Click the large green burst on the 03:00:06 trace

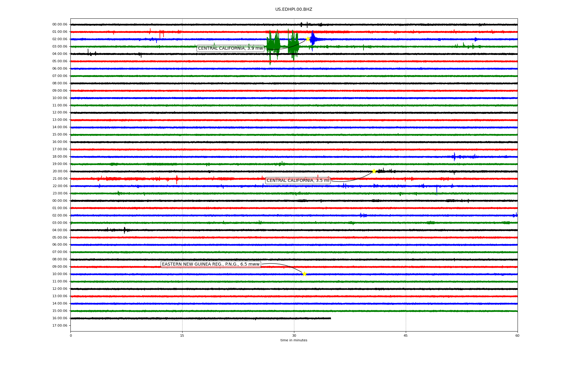pyautogui.click(x=273, y=46)
